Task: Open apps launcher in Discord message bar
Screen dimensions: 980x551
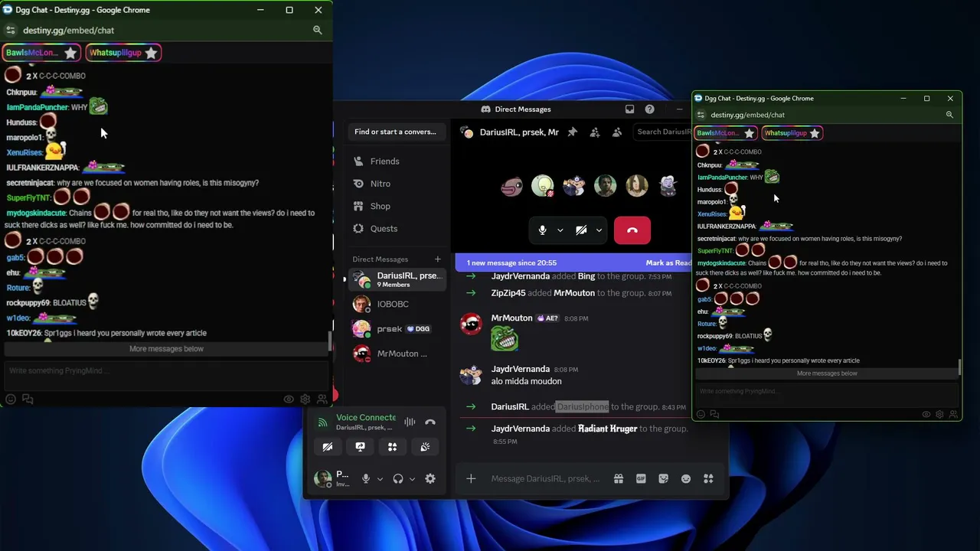Action: (x=708, y=479)
